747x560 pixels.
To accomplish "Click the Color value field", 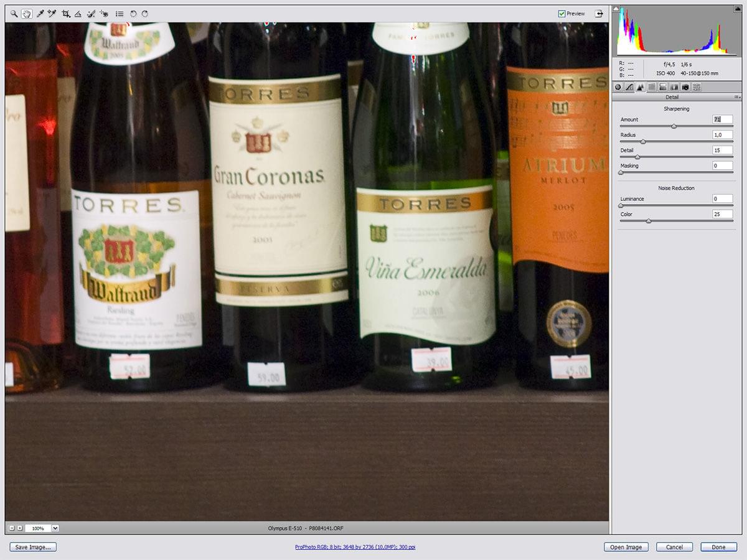I will [722, 214].
